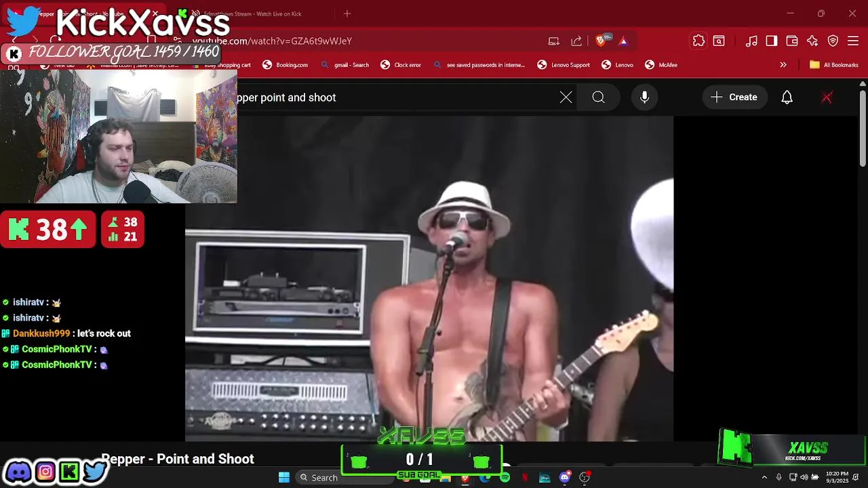Image resolution: width=868 pixels, height=488 pixels.
Task: Open the browser hamburger main menu
Action: [x=853, y=41]
